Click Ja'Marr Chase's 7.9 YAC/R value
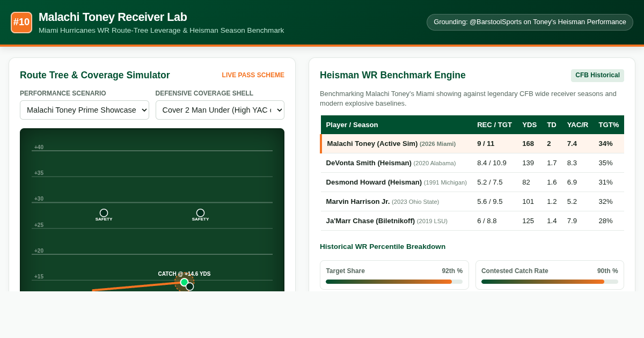Screen dimensions: 644x338 (x=572, y=221)
